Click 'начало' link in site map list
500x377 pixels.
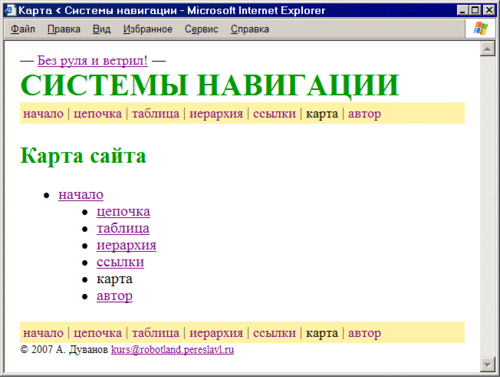(81, 194)
